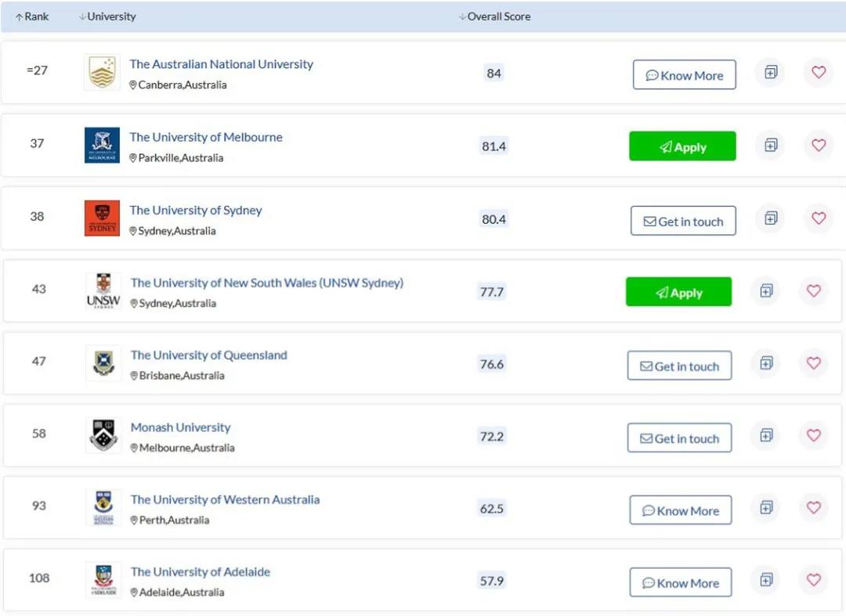Add University of Queensland to compare list

tap(766, 363)
